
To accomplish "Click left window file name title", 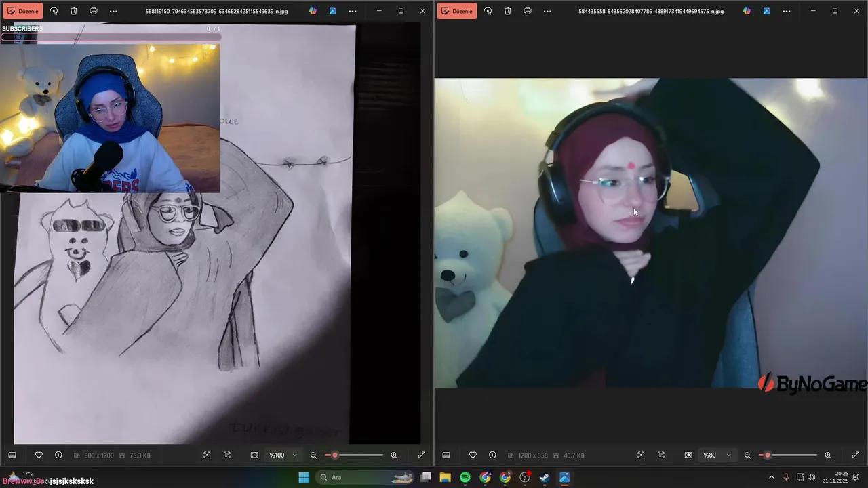I will (x=216, y=11).
